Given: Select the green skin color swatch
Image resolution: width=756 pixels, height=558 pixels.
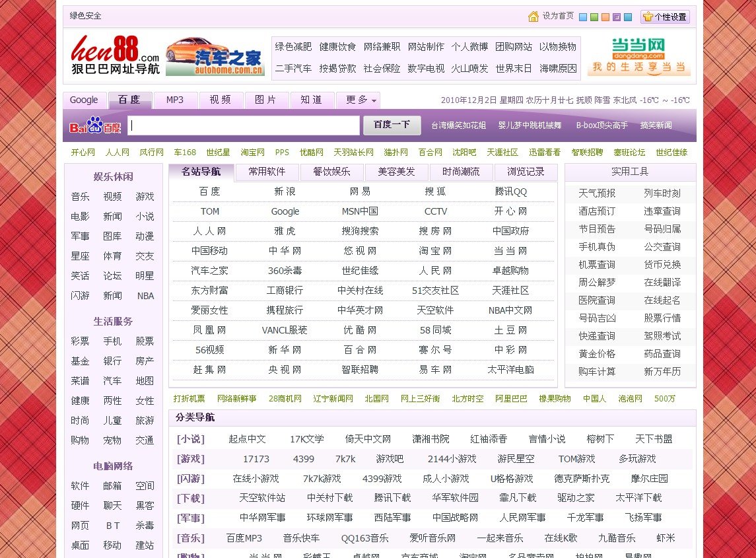Looking at the screenshot, I should [594, 17].
